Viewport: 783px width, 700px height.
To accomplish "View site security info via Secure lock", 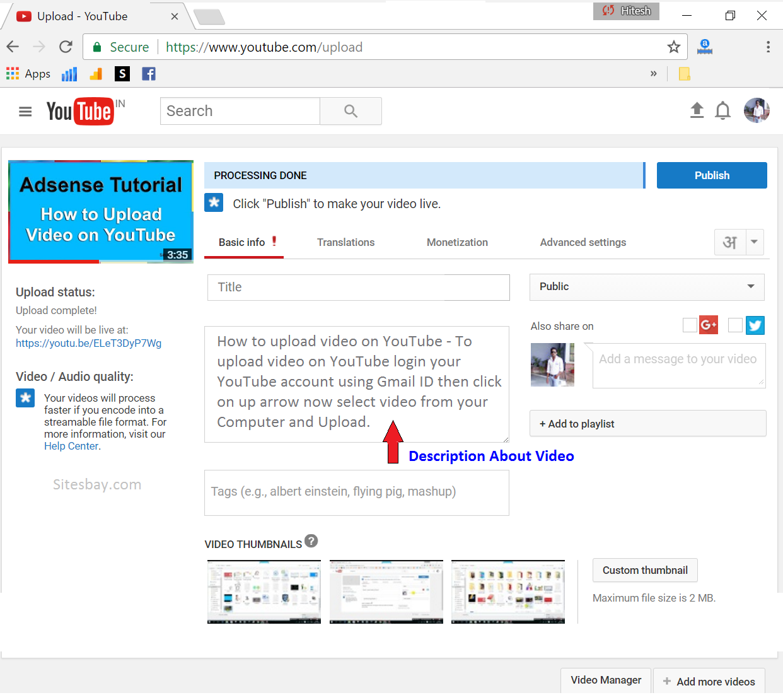I will coord(120,47).
